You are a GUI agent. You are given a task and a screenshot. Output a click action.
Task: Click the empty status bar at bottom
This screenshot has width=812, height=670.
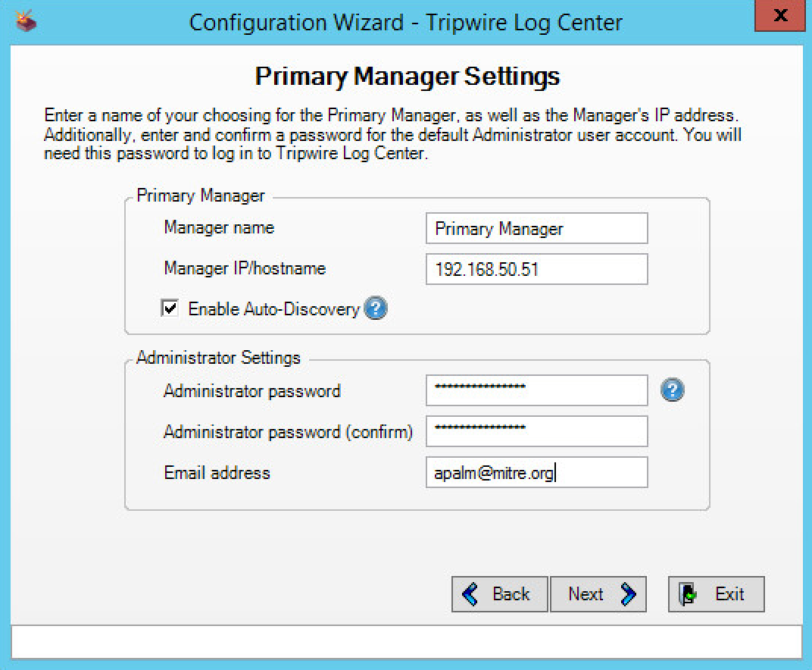[406, 641]
